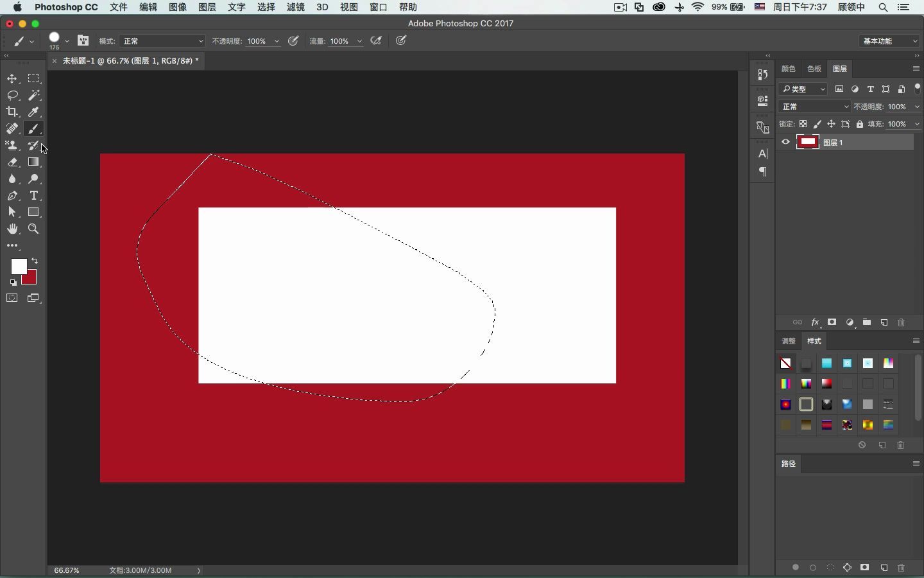Viewport: 924px width, 578px height.
Task: Open the History panel icon
Action: pyautogui.click(x=762, y=74)
